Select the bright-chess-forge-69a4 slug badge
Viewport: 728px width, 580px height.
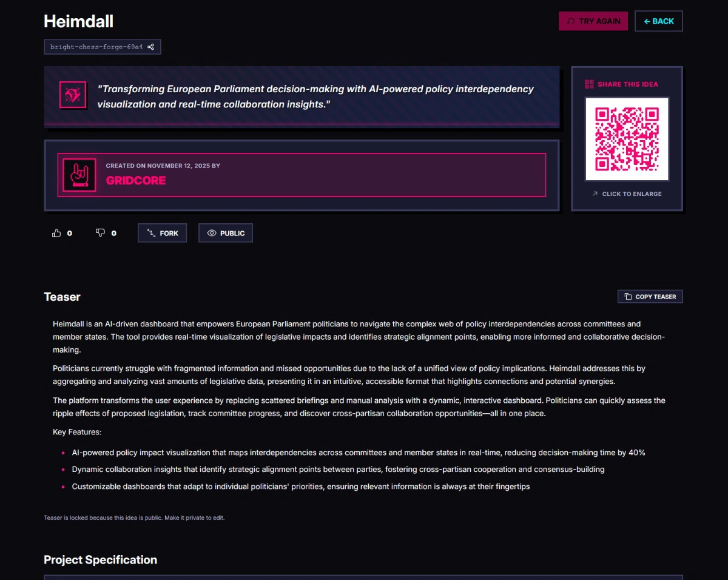(96, 47)
